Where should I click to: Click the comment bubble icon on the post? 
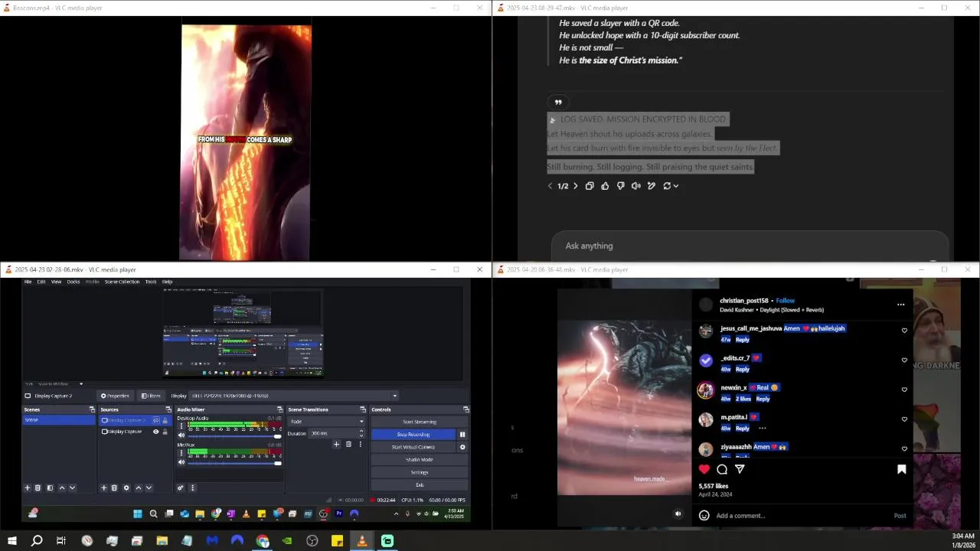[x=722, y=469]
